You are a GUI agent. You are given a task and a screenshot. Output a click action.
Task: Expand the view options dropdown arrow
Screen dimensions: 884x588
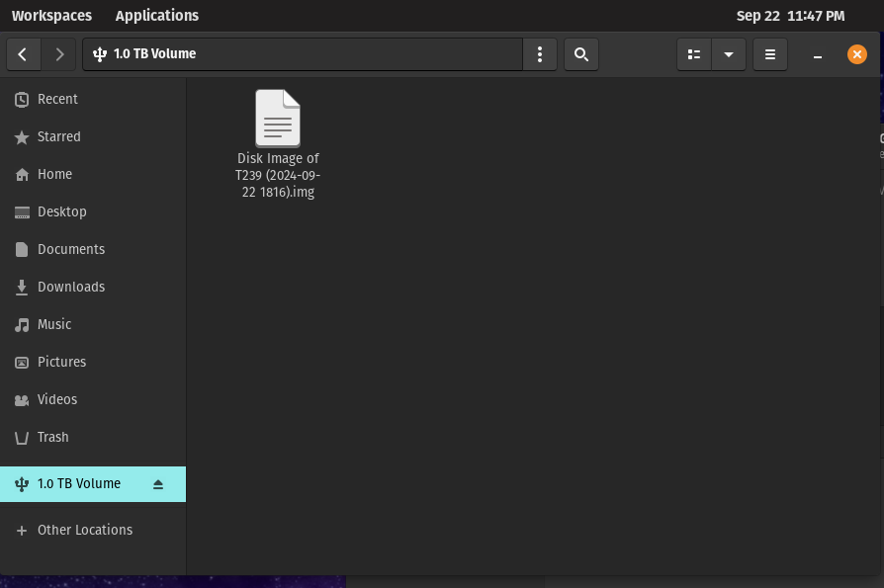point(729,54)
